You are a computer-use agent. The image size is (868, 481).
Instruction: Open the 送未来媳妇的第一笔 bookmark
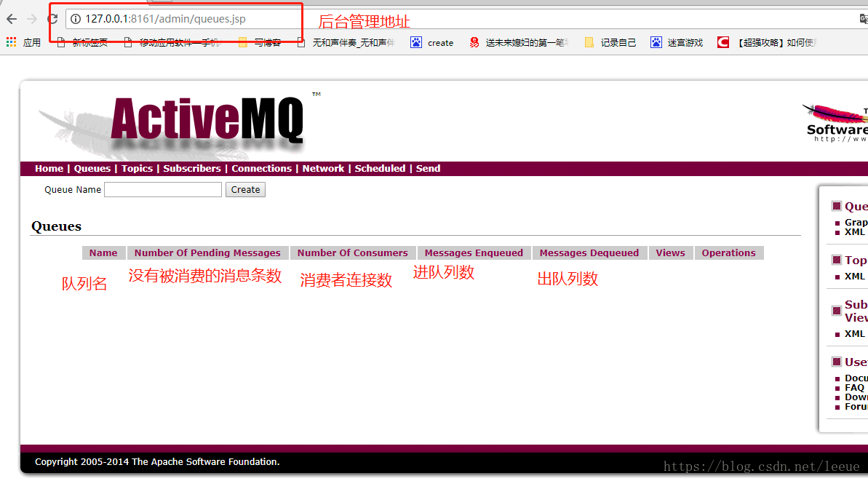[518, 43]
